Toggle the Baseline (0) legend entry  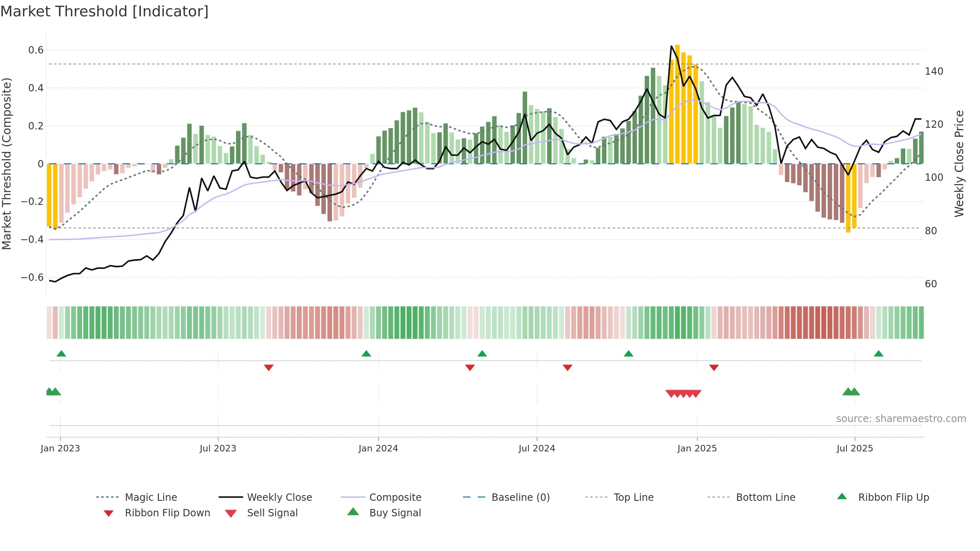point(506,497)
